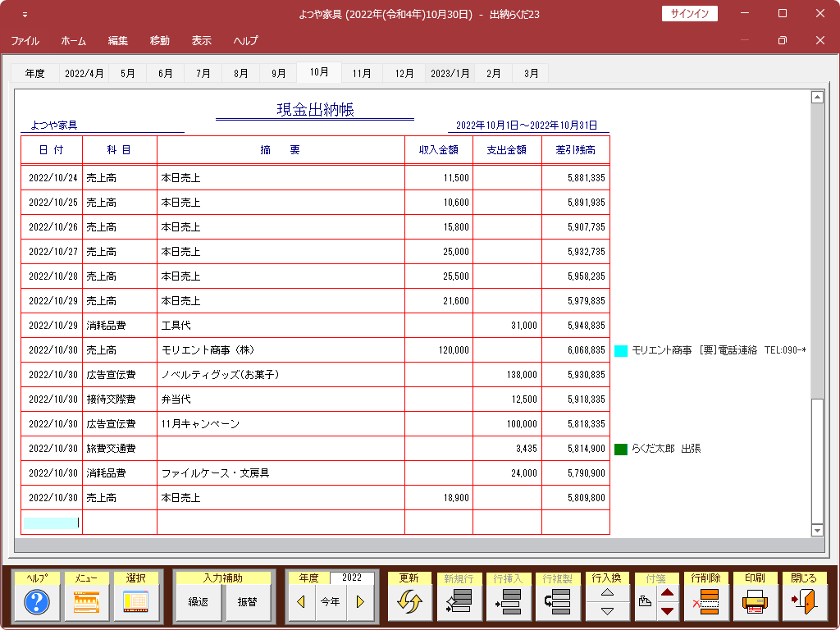Click the 付箋 sticky note stamp icon
This screenshot has width=840, height=630.
[x=646, y=602]
